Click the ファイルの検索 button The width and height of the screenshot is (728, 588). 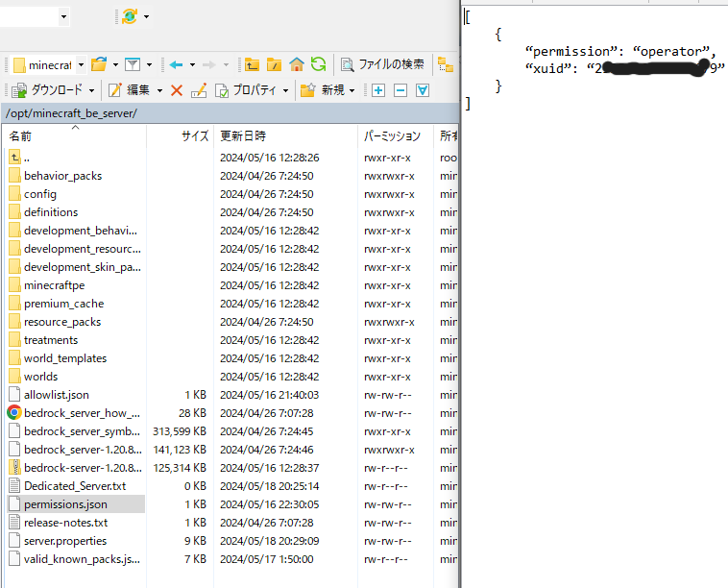pyautogui.click(x=382, y=64)
